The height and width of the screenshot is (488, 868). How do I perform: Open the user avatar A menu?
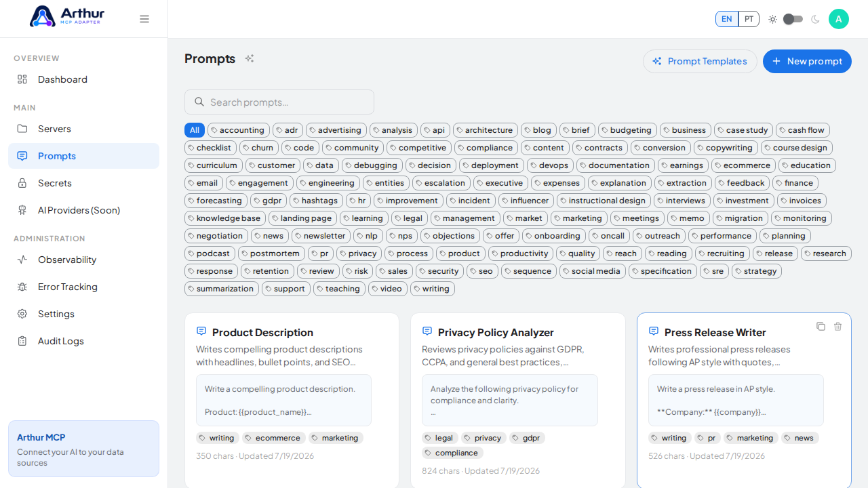(x=839, y=19)
